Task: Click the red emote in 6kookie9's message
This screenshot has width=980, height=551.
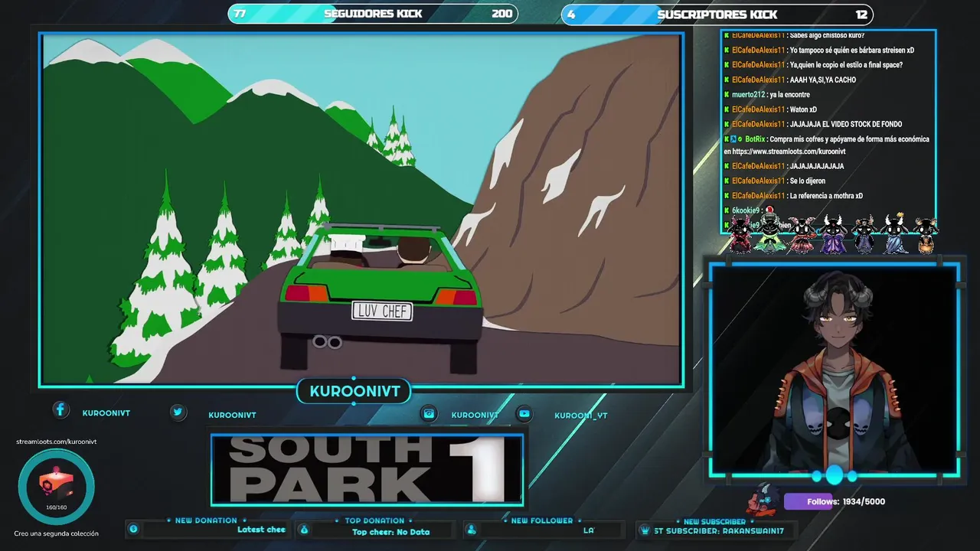Action: 769,210
